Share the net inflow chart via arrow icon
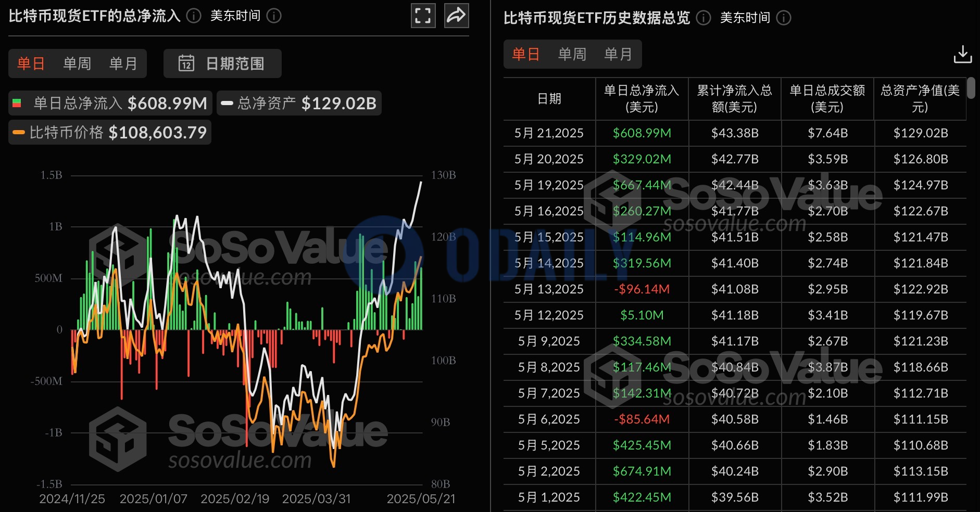This screenshot has width=980, height=512. point(456,16)
